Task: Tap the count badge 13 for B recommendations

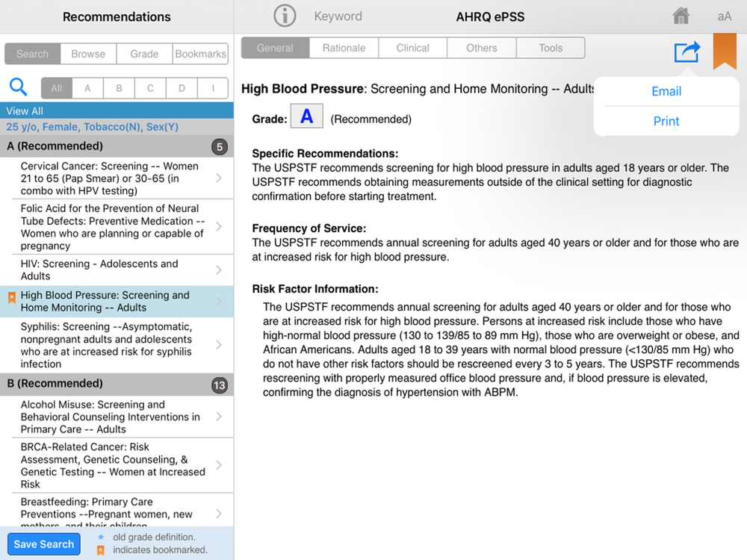Action: (x=220, y=385)
